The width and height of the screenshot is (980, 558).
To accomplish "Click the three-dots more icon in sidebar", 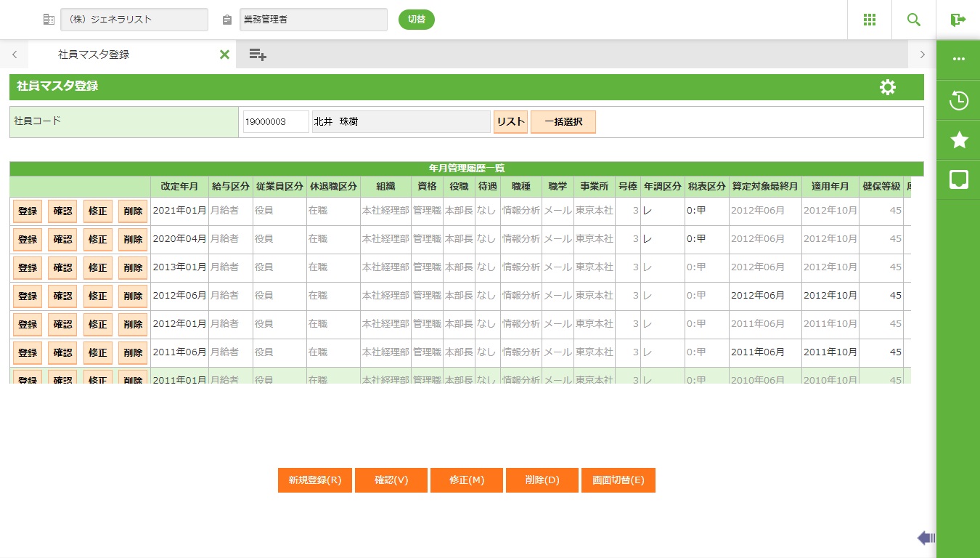I will pos(958,60).
